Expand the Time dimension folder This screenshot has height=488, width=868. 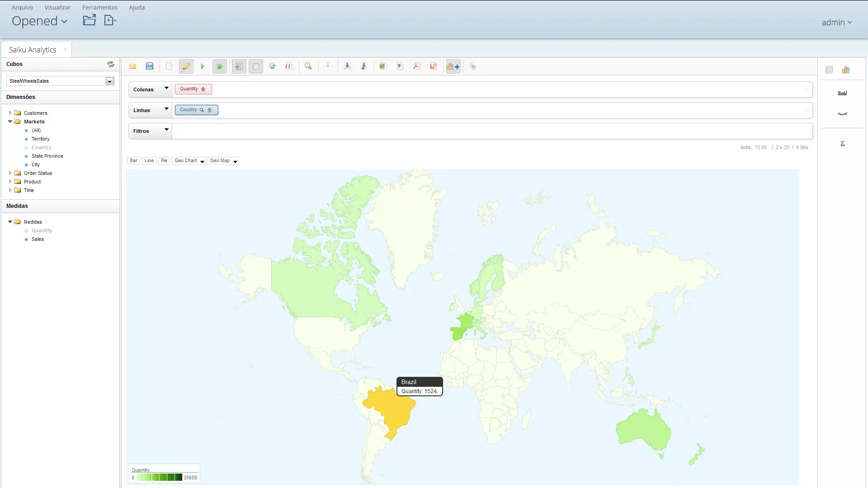point(10,190)
